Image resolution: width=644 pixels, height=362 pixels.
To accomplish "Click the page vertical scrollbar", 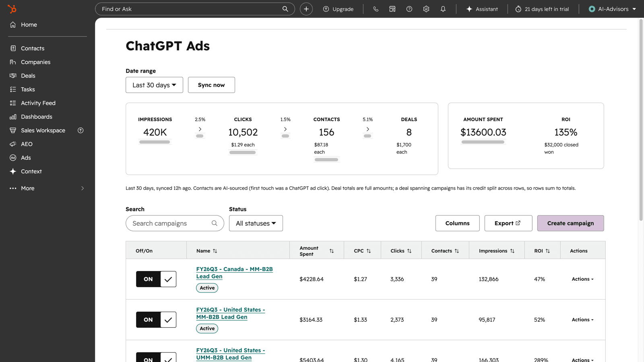I will coord(641,120).
